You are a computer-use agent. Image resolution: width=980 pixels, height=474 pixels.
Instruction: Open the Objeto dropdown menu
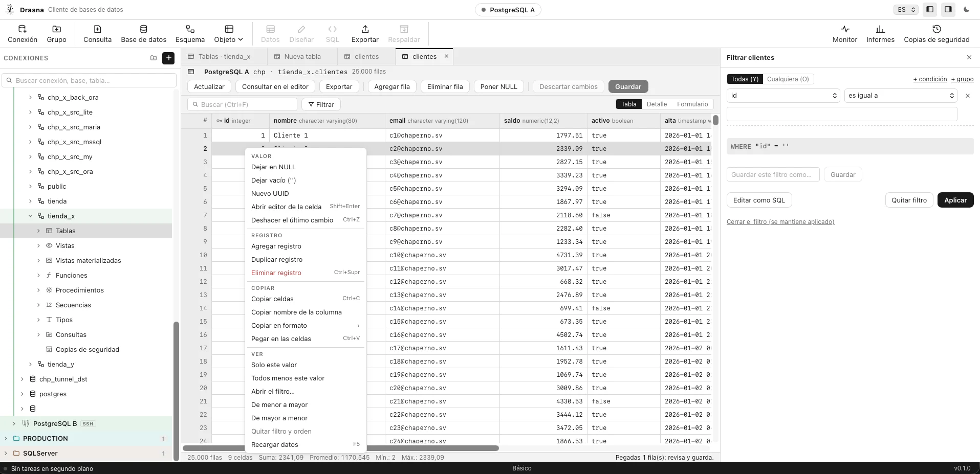tap(229, 34)
